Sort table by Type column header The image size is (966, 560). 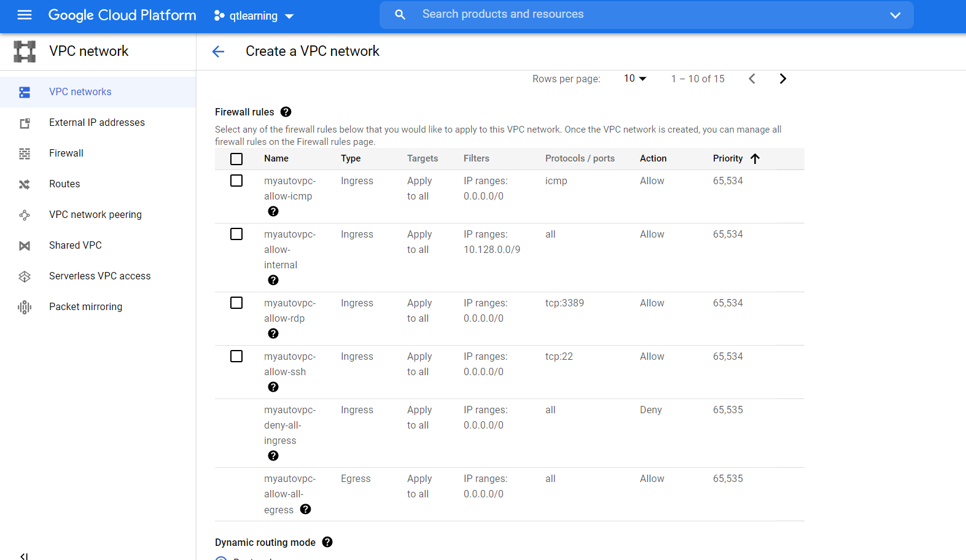point(351,158)
